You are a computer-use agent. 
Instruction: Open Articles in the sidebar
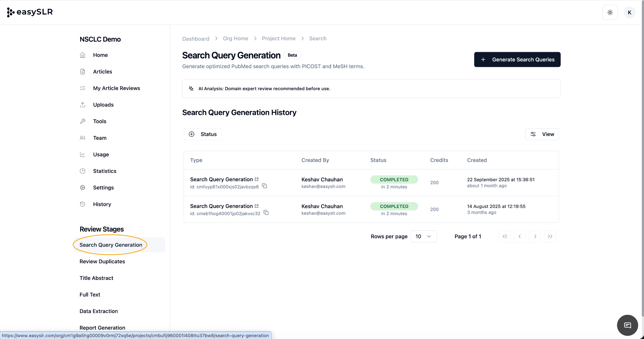(x=103, y=72)
